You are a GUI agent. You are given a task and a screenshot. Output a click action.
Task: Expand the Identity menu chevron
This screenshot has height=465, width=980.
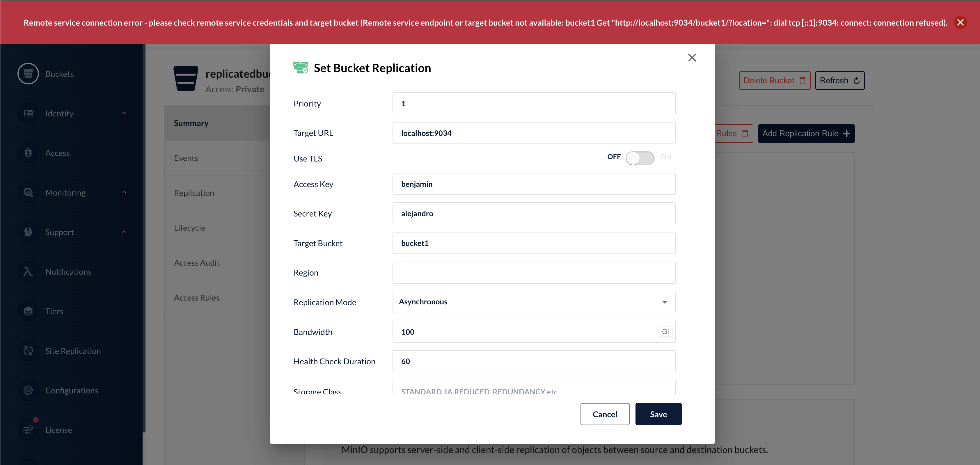(124, 113)
